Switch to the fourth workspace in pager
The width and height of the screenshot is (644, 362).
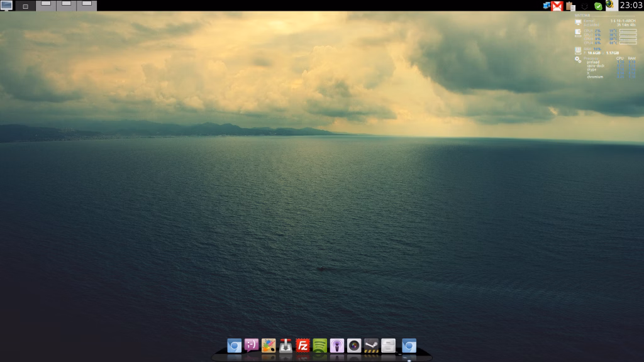(x=87, y=5)
